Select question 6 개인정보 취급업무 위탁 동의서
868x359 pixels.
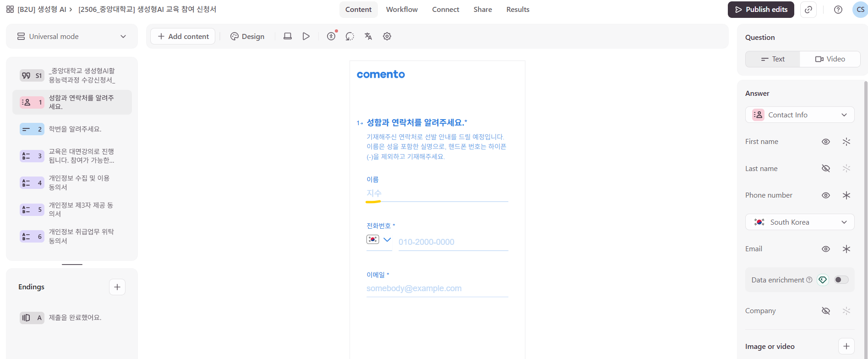(72, 236)
